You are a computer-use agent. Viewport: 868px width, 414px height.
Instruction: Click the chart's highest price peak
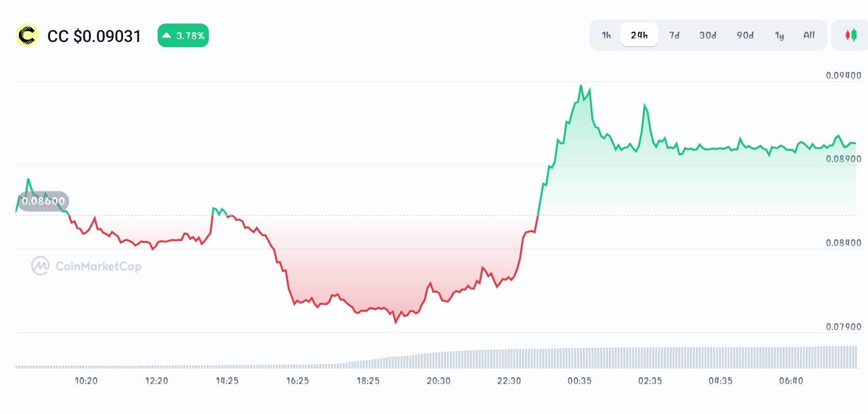(581, 86)
